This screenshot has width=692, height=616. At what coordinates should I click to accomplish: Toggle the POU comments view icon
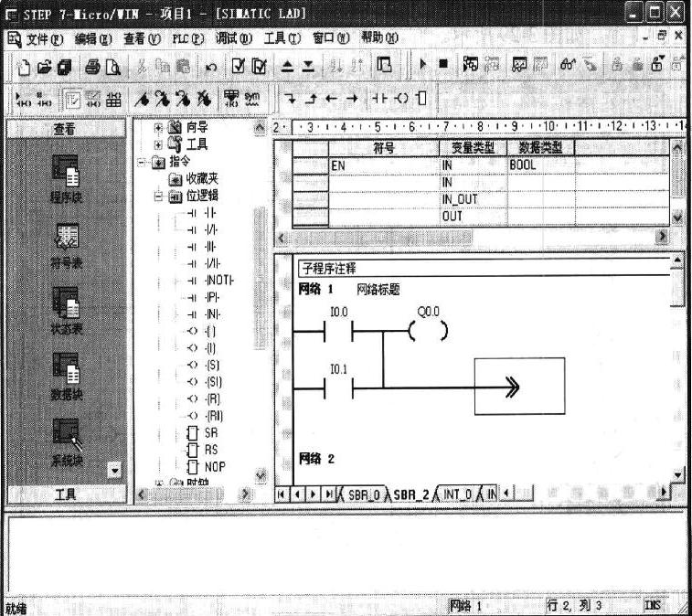point(72,100)
